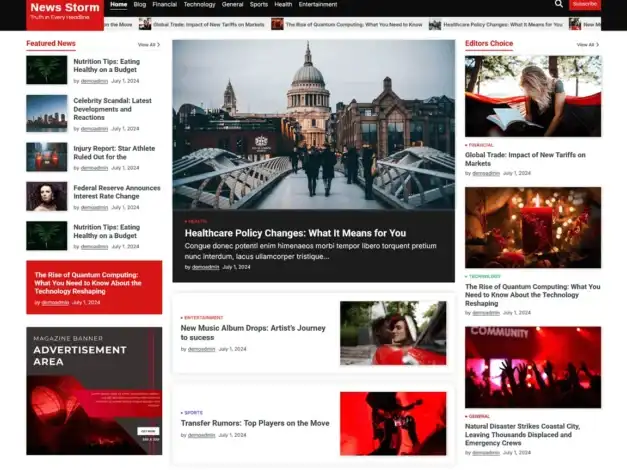Open Injury Report Star Athlete article

pyautogui.click(x=114, y=152)
